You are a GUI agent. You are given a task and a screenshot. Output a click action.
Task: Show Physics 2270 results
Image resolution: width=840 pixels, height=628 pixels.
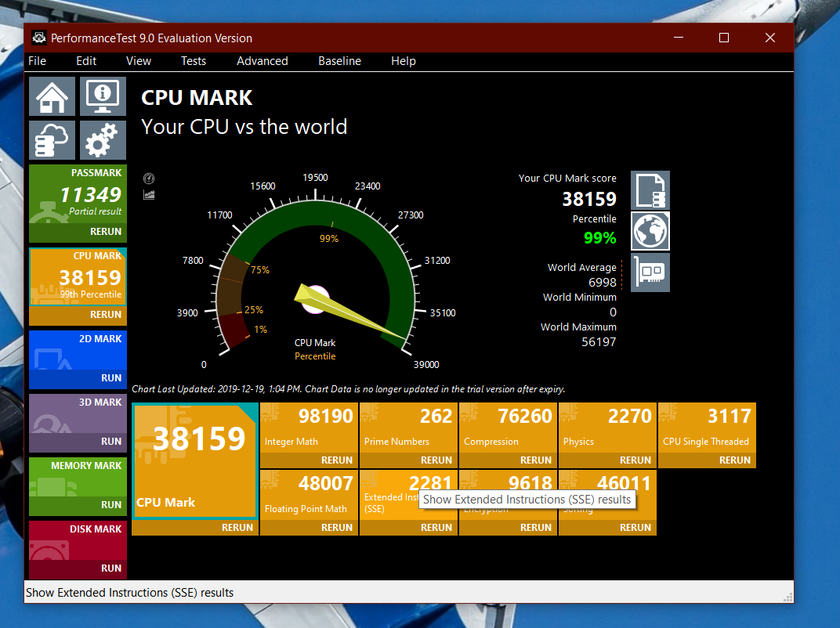point(607,428)
